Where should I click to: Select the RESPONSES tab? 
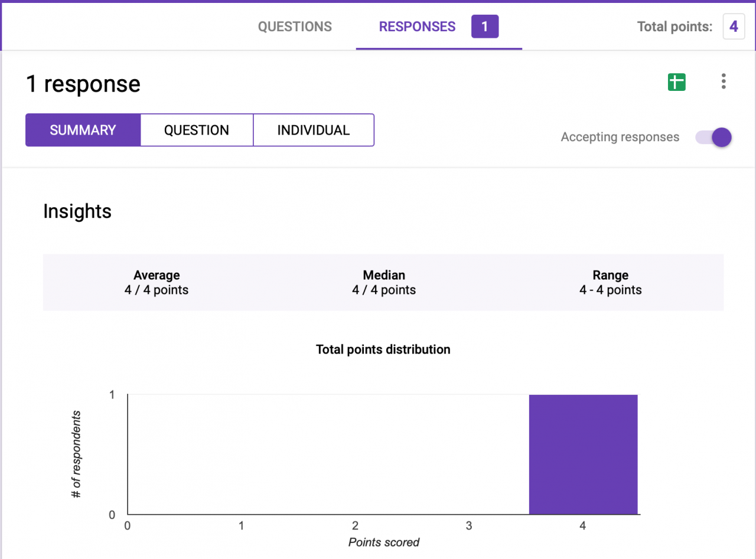[x=417, y=27]
